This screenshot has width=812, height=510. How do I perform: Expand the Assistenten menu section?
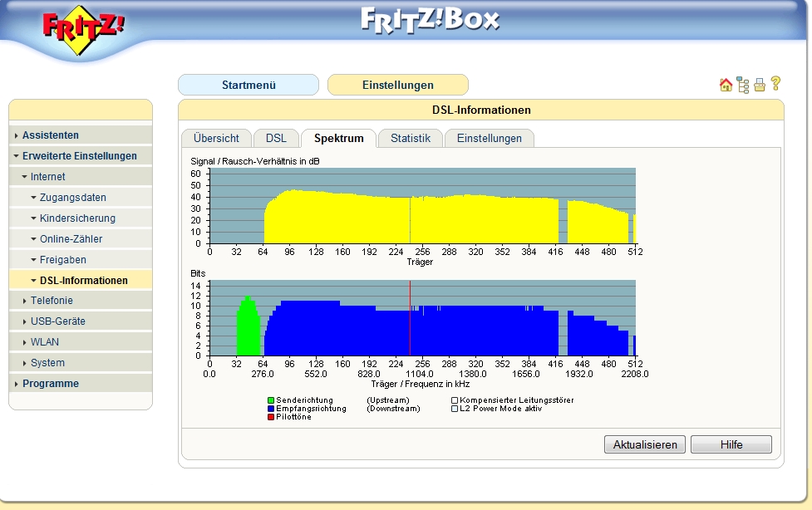51,135
